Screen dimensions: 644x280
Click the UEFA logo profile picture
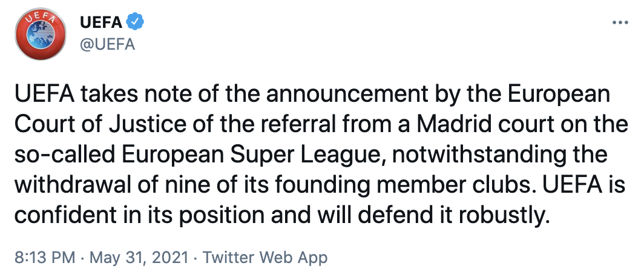(41, 36)
